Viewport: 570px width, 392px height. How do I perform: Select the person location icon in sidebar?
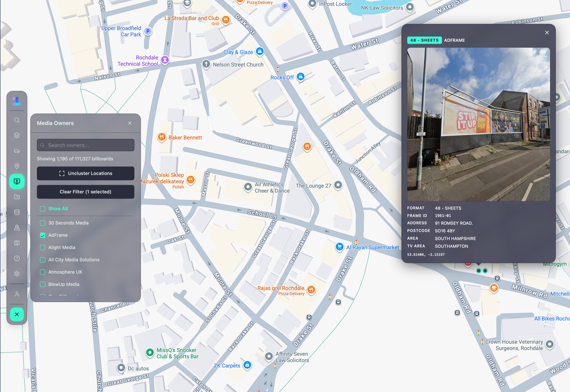click(x=17, y=227)
